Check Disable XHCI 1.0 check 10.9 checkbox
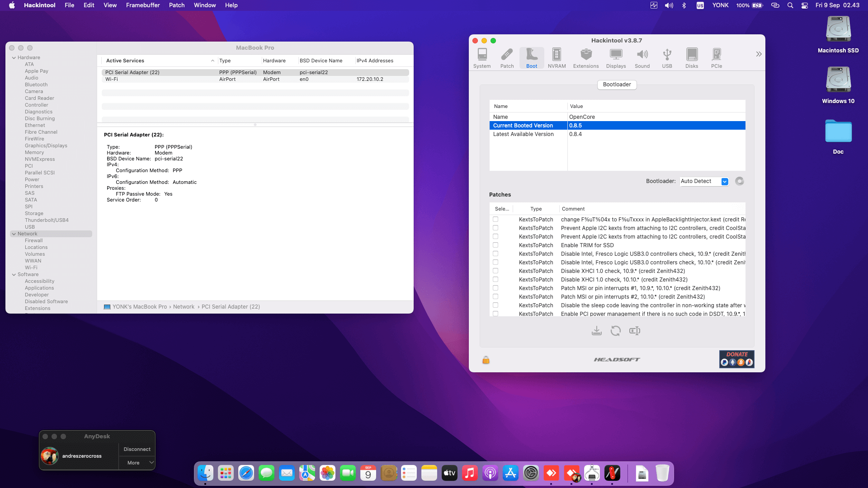Viewport: 868px width, 488px height. (x=495, y=271)
